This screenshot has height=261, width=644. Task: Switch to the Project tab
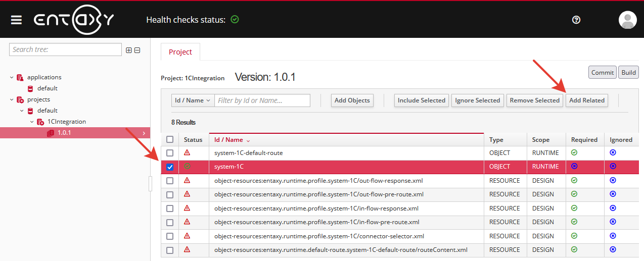[180, 52]
